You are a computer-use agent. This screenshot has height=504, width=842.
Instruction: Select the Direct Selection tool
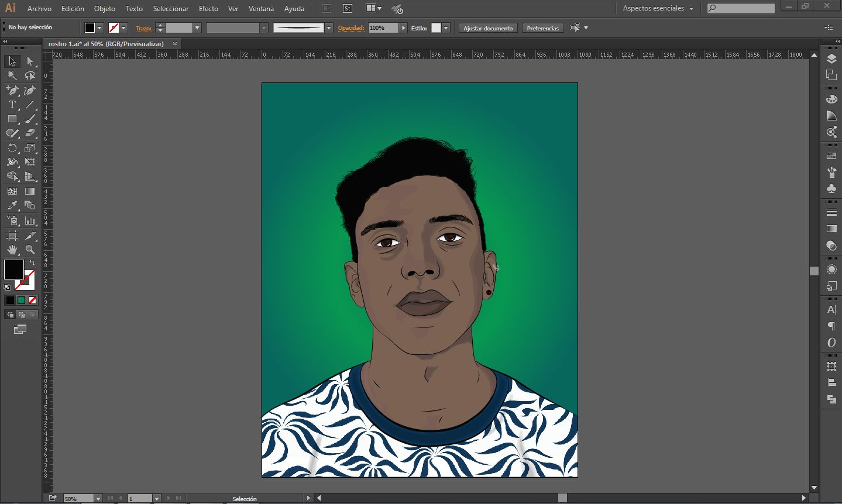tap(30, 61)
